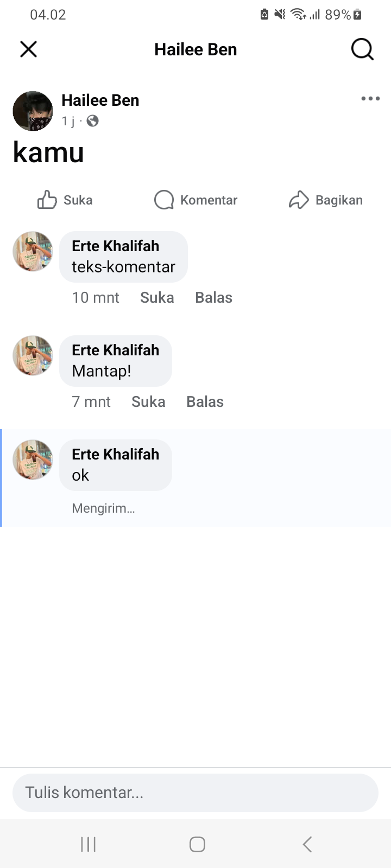The image size is (391, 868).
Task: Reply to the "Mantap!" comment
Action: 205,402
